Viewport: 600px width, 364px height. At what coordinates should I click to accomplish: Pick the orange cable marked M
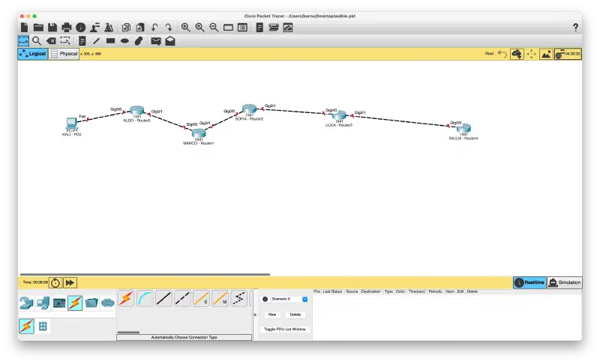tap(220, 298)
